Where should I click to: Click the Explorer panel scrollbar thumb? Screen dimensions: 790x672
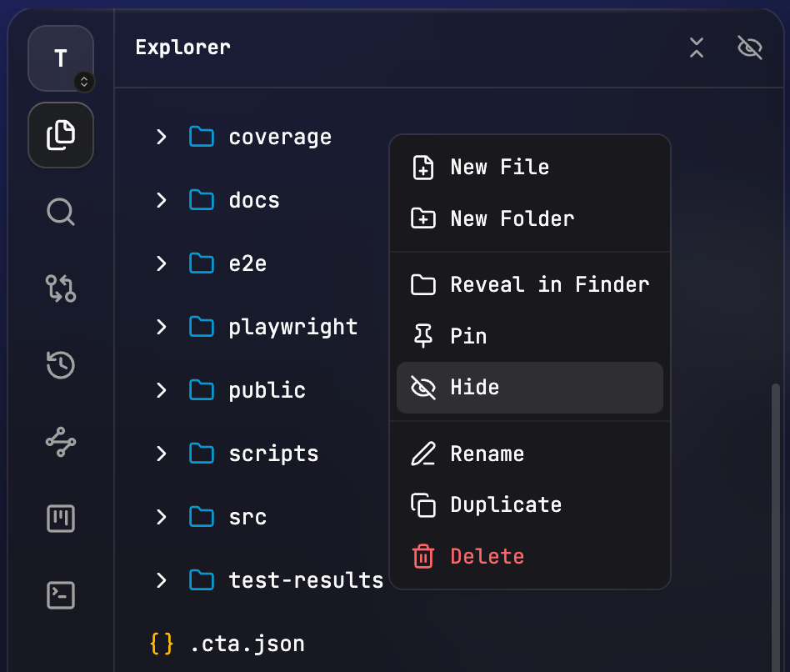click(776, 527)
